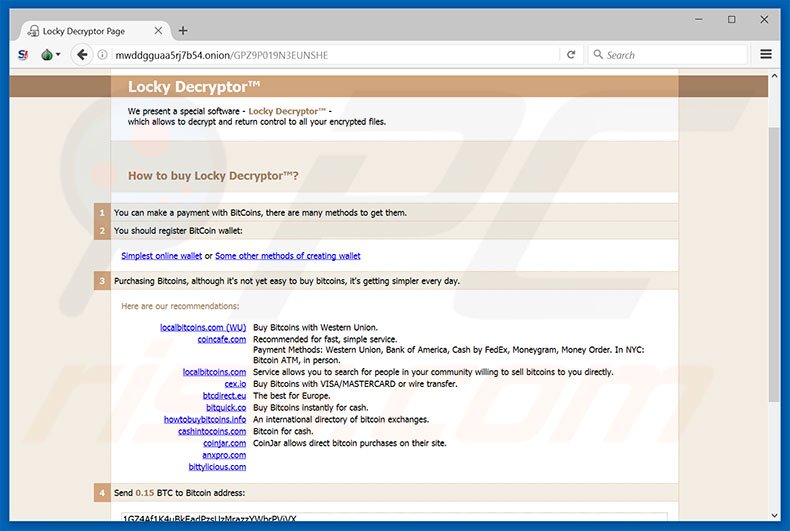The width and height of the screenshot is (790, 531).
Task: Open the cashintocoins.com link
Action: 212,432
